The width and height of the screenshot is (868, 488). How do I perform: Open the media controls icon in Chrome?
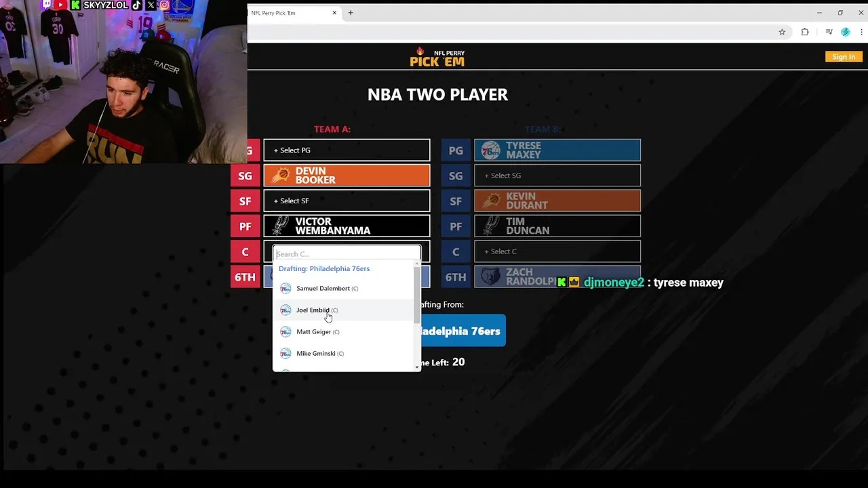point(829,32)
